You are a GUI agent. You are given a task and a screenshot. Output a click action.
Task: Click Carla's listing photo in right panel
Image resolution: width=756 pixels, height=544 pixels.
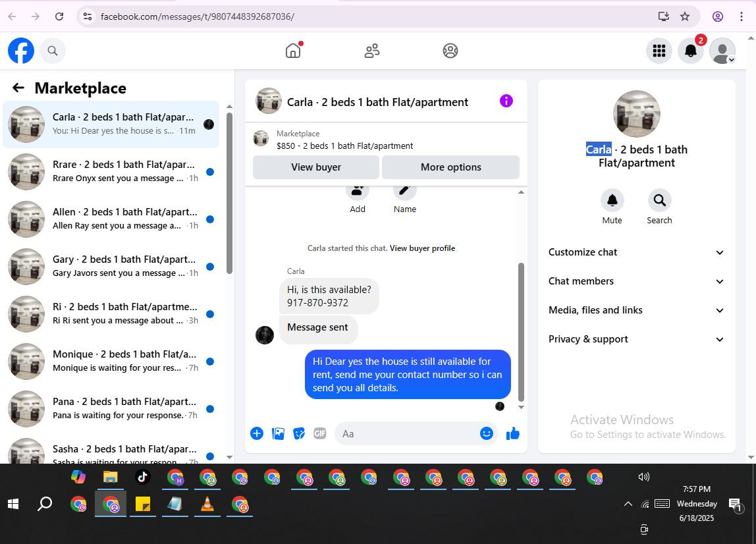[x=636, y=114]
